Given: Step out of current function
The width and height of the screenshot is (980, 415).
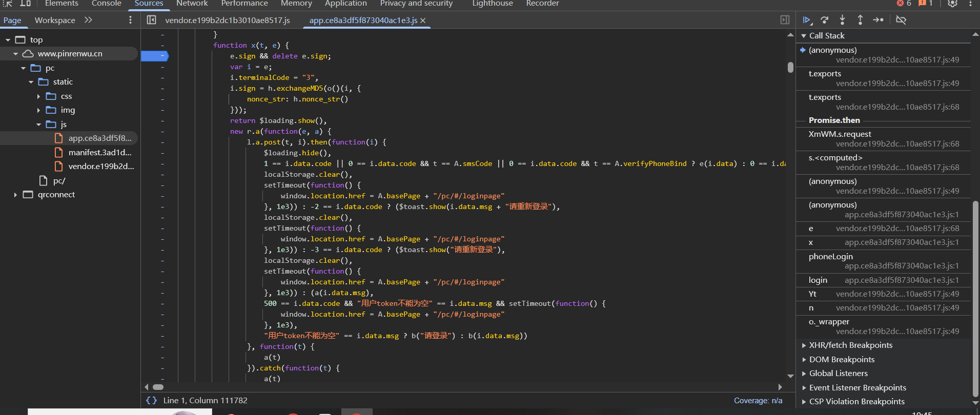Looking at the screenshot, I should coord(860,20).
